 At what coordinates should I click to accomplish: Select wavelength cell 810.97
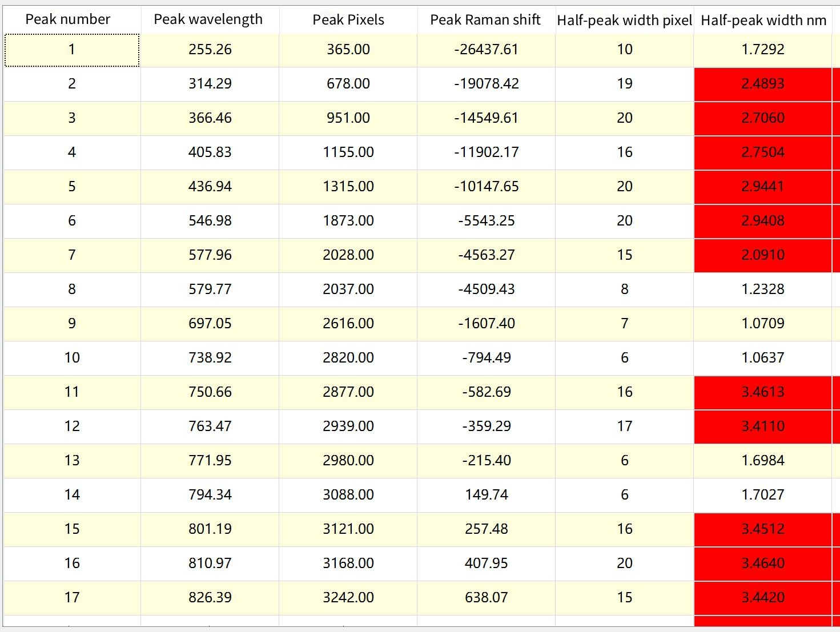(210, 563)
